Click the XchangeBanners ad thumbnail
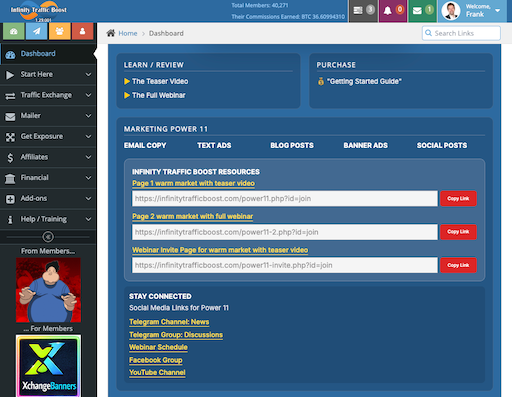The width and height of the screenshot is (512, 397). pos(48,366)
